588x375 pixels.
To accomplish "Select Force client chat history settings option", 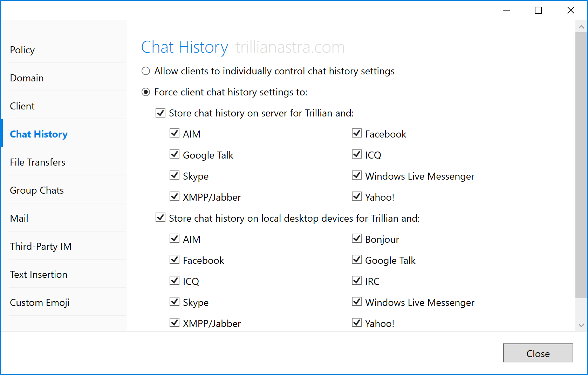I will 146,92.
